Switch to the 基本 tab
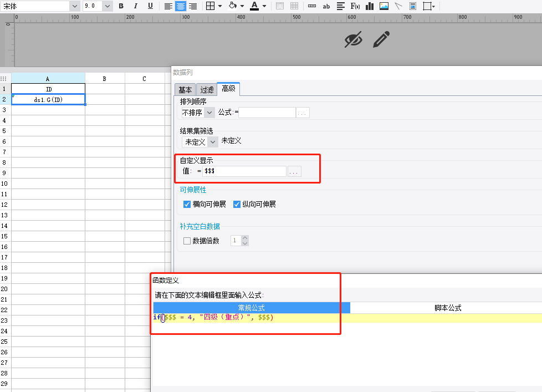This screenshot has height=392, width=542. [185, 90]
